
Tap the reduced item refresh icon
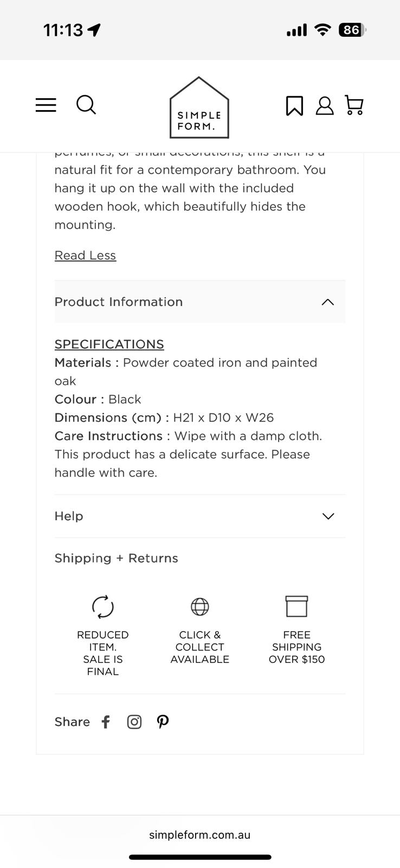coord(103,607)
